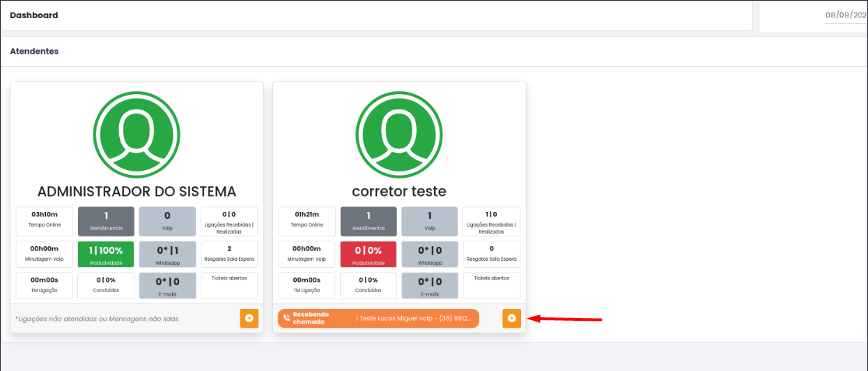Click the Dashboard header title

click(x=34, y=15)
